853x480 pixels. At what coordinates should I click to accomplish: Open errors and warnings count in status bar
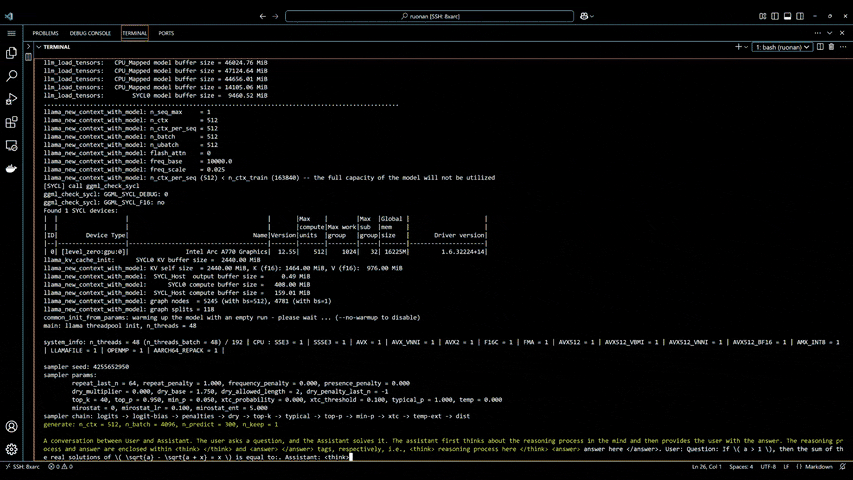point(60,467)
